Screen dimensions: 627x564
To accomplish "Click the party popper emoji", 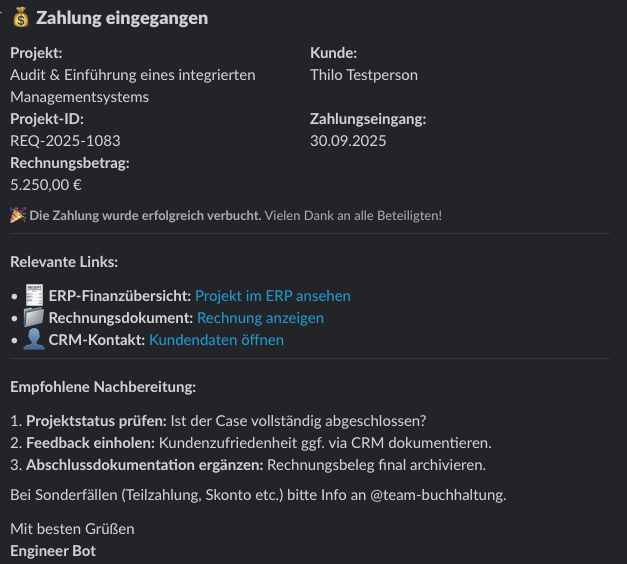I will 18,215.
